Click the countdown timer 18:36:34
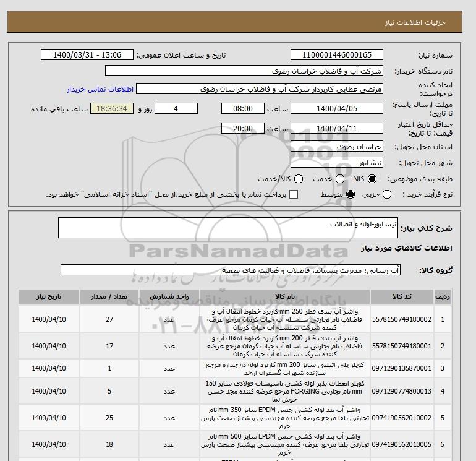This screenshot has height=461, width=476. click(112, 108)
